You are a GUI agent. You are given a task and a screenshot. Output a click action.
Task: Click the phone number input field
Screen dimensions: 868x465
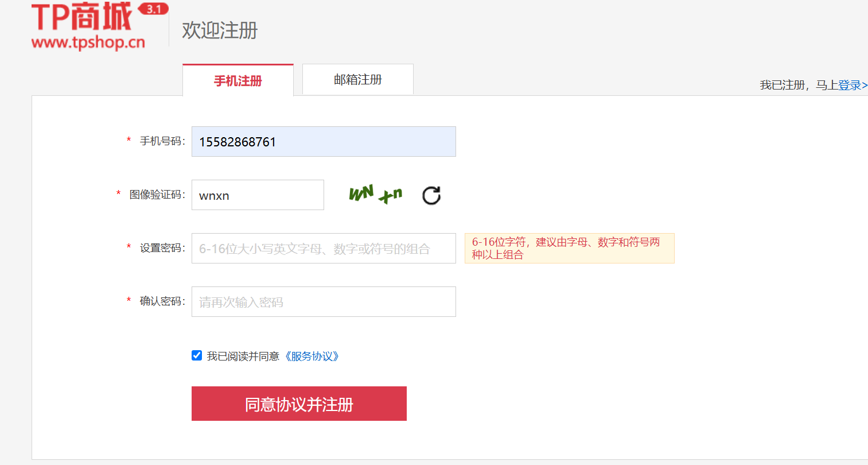click(323, 141)
